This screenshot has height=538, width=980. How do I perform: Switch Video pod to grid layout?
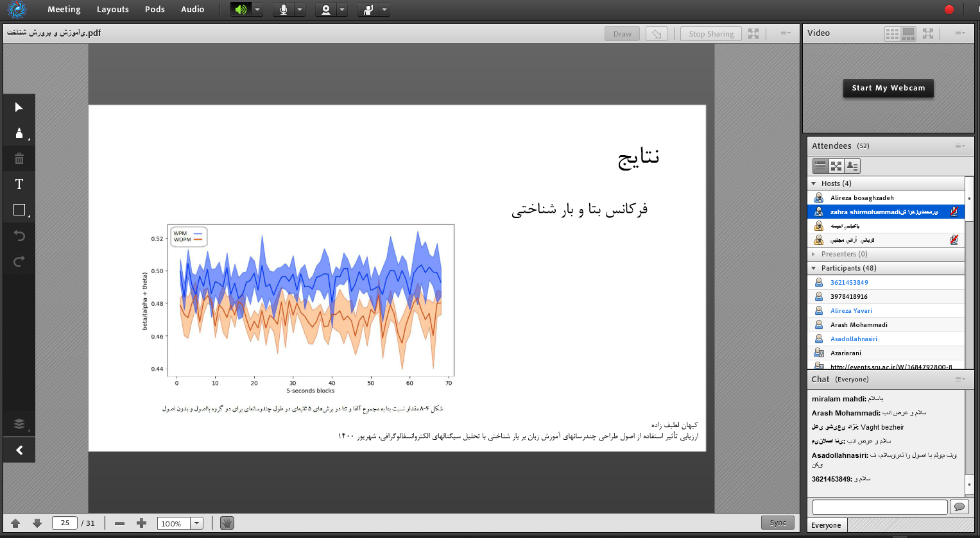(892, 34)
